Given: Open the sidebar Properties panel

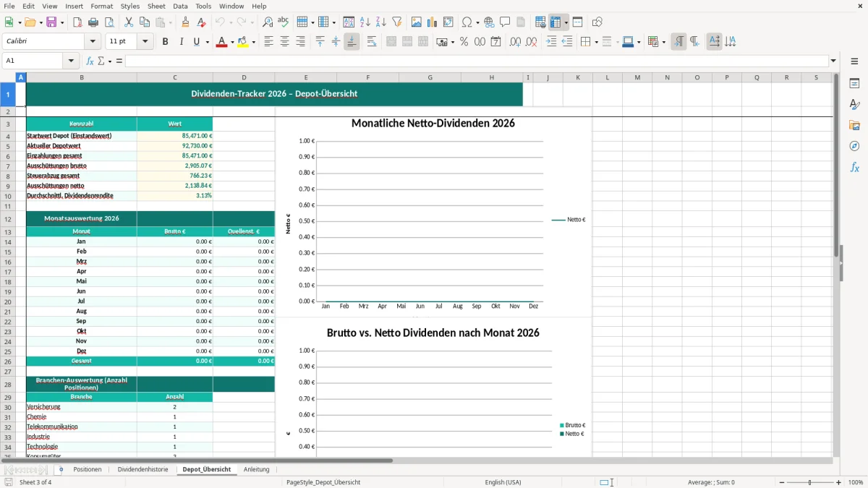Looking at the screenshot, I should click(854, 84).
